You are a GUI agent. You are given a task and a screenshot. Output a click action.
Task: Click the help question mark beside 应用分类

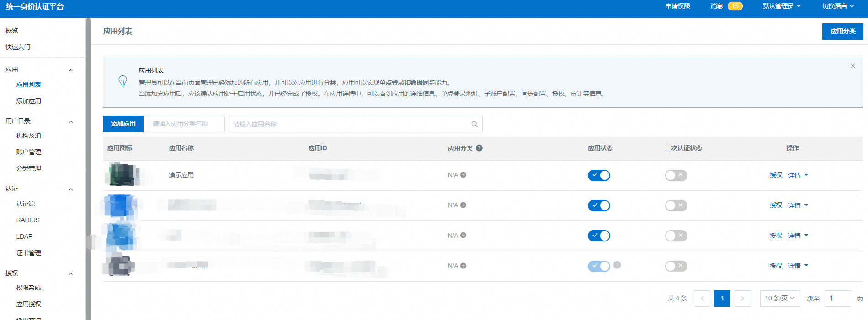click(479, 148)
